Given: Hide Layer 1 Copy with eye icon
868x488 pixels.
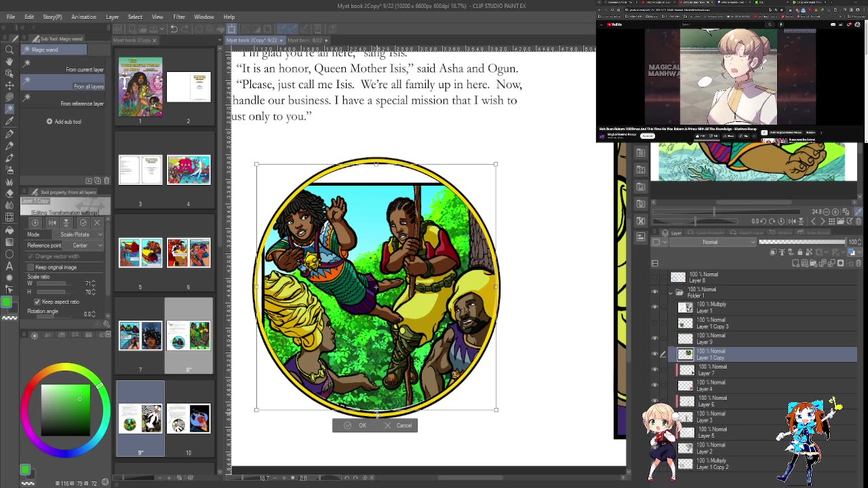Looking at the screenshot, I should 654,354.
